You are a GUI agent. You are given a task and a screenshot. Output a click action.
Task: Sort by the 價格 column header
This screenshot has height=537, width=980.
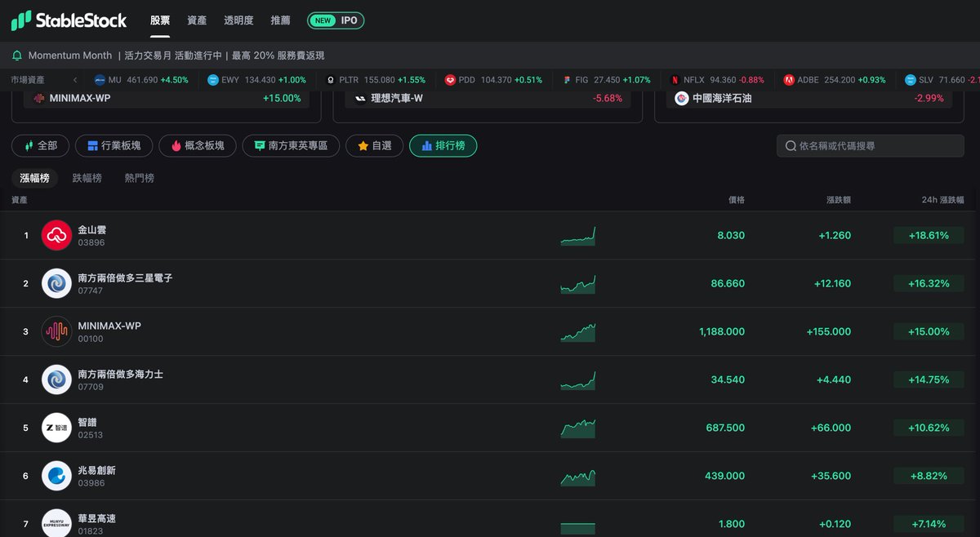pos(736,200)
